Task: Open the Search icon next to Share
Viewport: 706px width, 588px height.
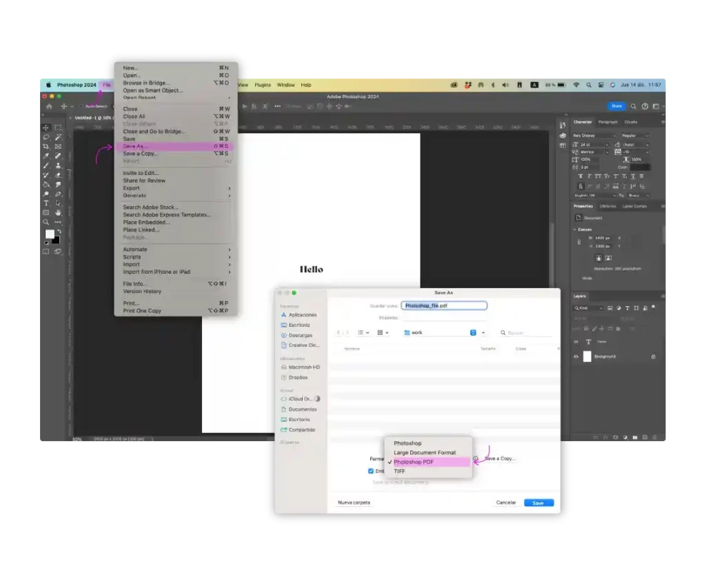Action: tap(633, 106)
